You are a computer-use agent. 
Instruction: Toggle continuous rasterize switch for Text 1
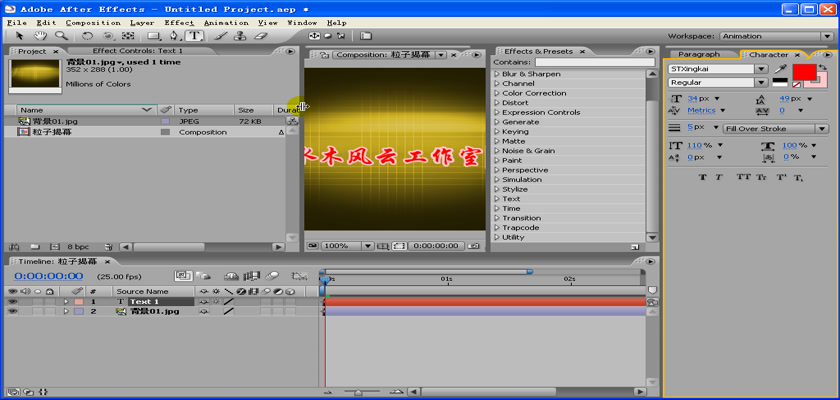[216, 302]
